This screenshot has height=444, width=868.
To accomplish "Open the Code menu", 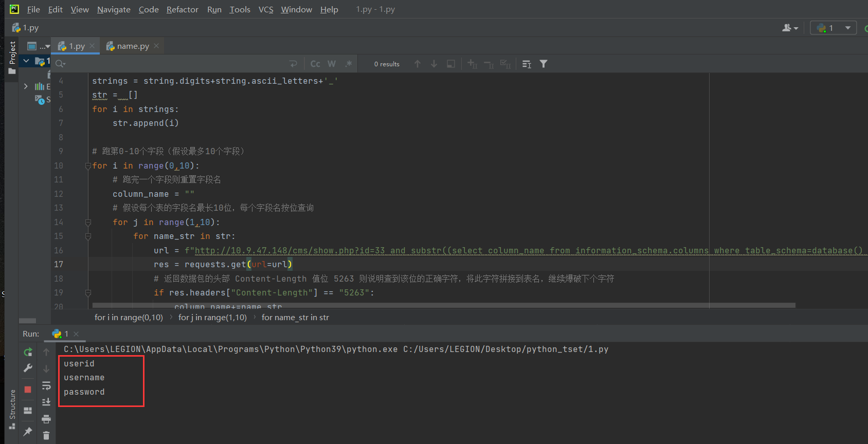I will (149, 9).
